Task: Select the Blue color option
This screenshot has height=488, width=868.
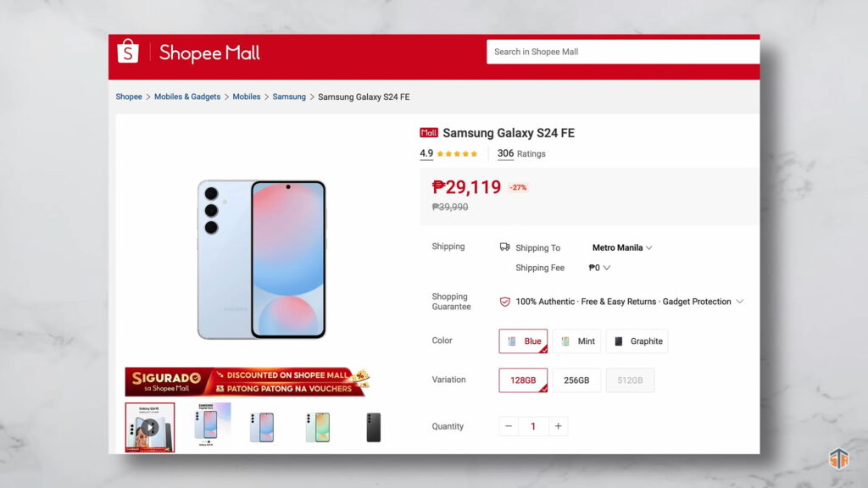Action: click(x=523, y=341)
